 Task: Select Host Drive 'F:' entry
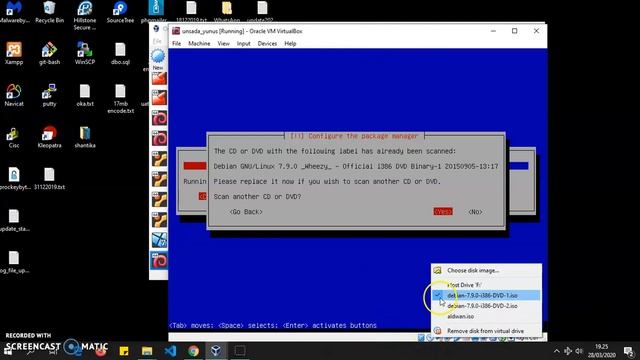(x=487, y=285)
